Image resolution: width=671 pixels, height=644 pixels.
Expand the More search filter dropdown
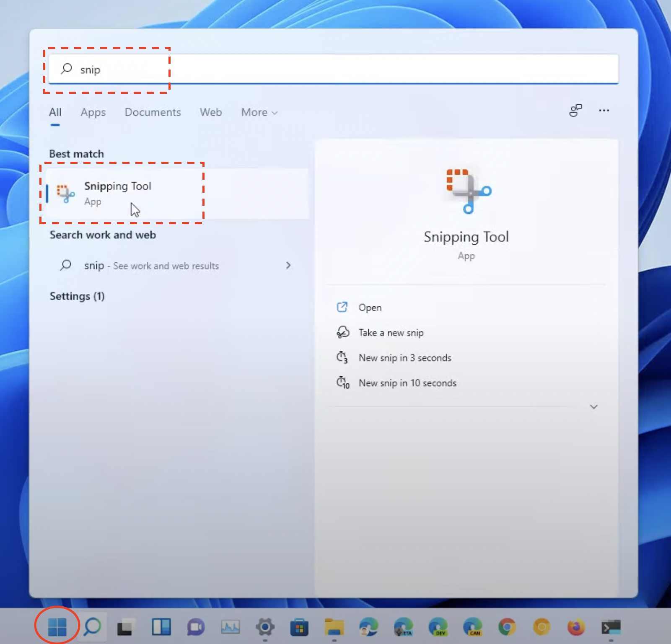point(259,112)
